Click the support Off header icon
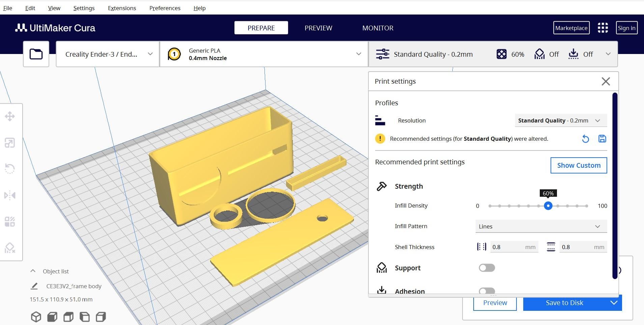 tap(539, 54)
